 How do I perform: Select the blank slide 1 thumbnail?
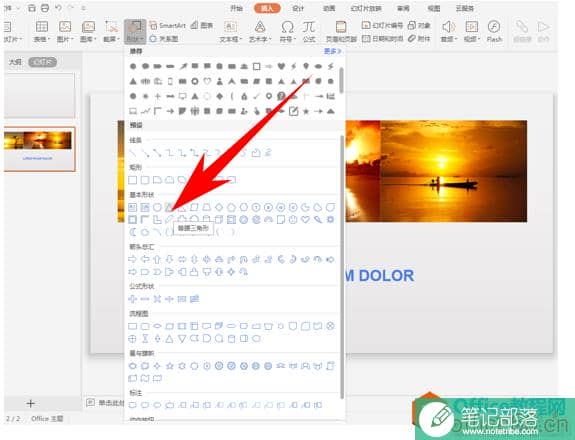(x=39, y=95)
